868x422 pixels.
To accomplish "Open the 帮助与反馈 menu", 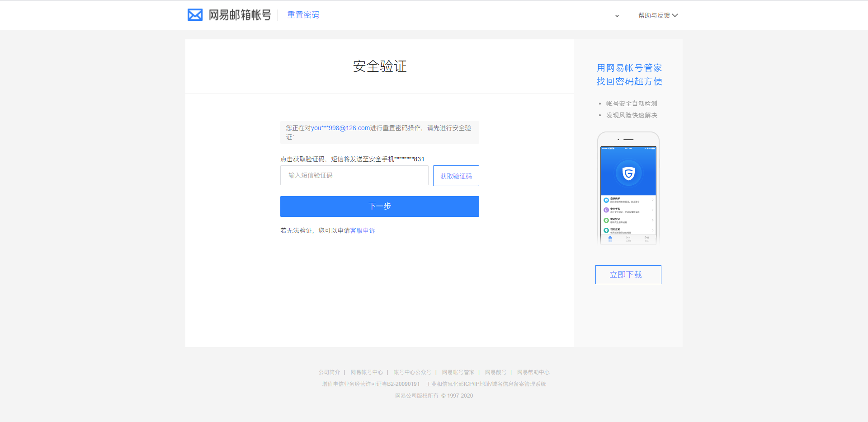I will point(653,15).
